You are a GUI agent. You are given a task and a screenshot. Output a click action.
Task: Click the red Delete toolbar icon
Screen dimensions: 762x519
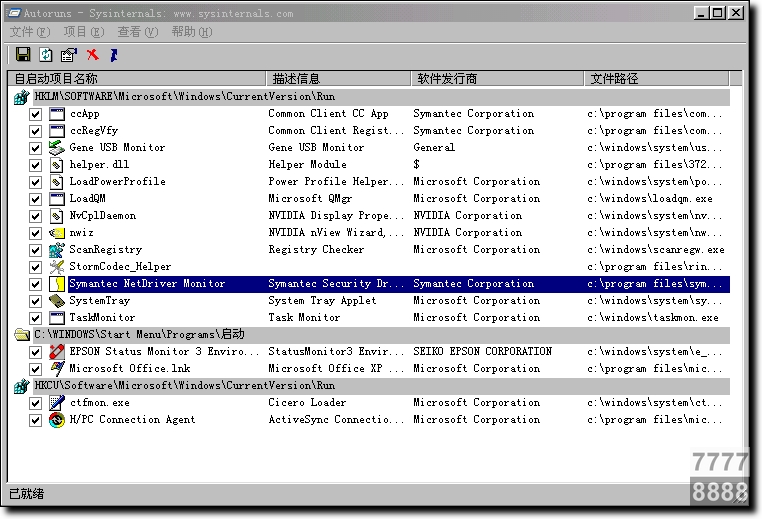(92, 54)
